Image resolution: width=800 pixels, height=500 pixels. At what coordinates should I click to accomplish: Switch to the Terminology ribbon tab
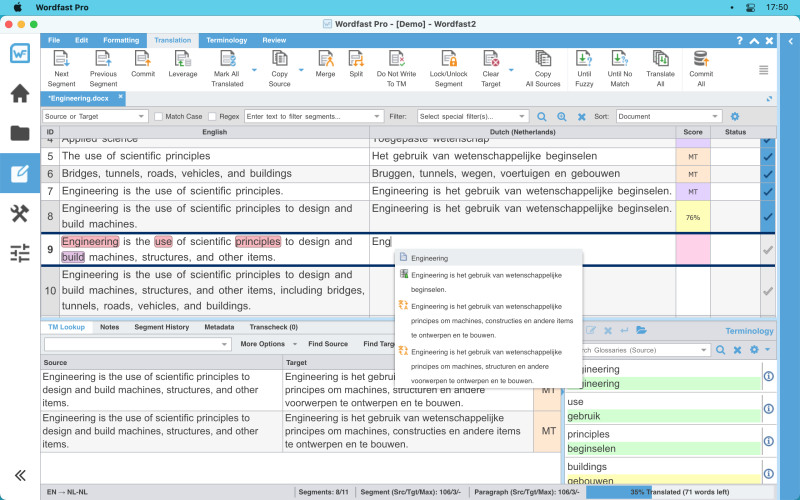[227, 40]
